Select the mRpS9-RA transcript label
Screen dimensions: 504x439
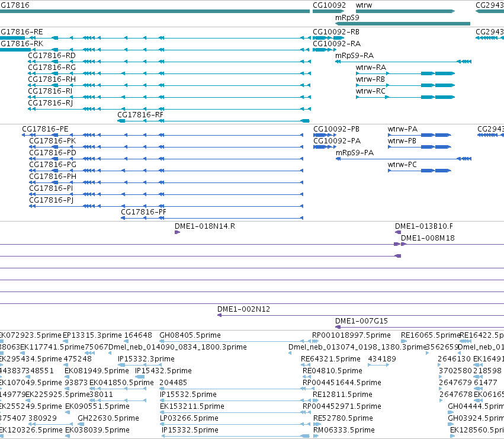[x=355, y=56]
